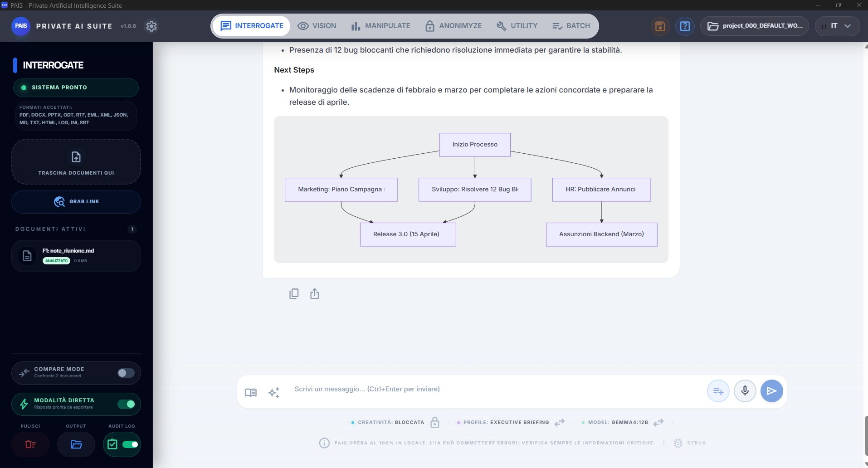The width and height of the screenshot is (868, 468).
Task: Send message with the arrow button
Action: tap(771, 391)
